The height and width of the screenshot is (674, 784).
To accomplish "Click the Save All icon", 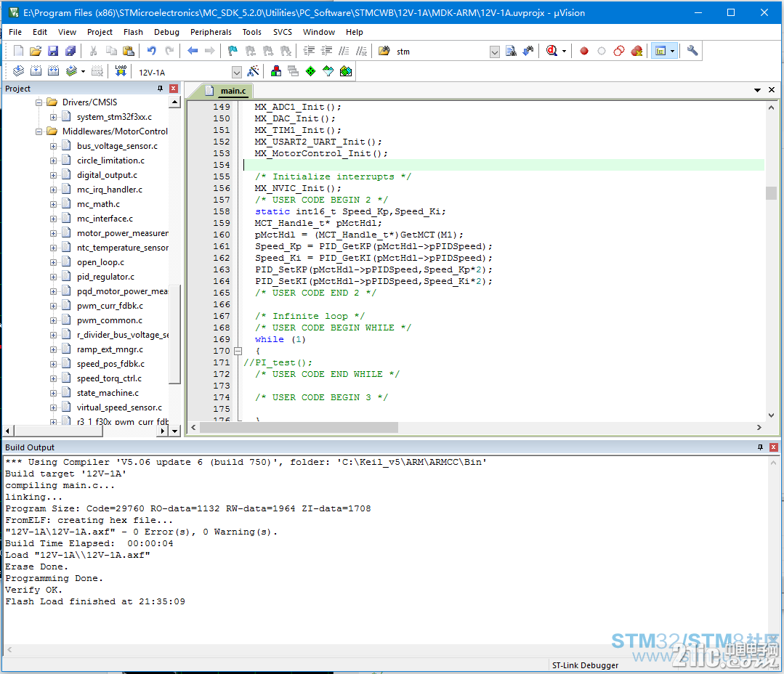I will [70, 51].
